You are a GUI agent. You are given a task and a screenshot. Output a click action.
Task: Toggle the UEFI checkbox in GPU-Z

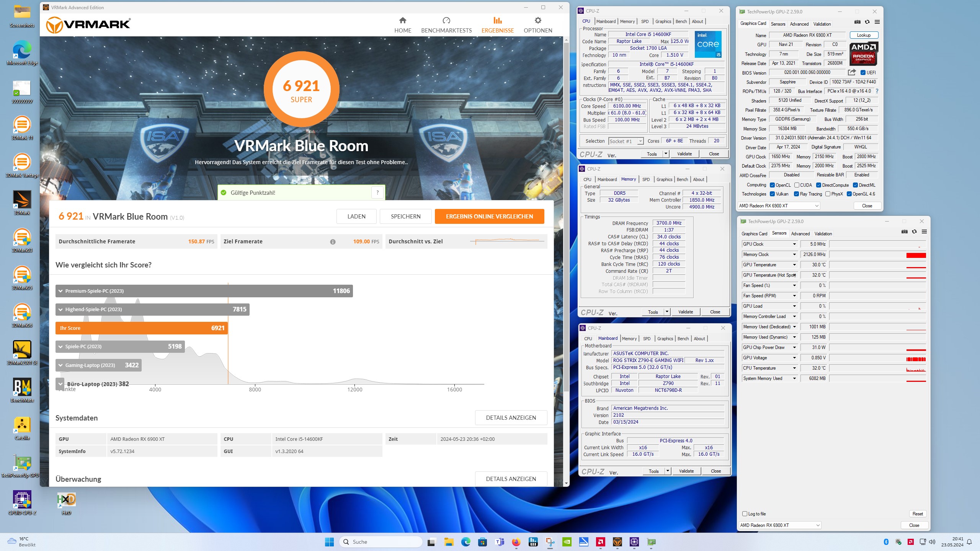863,72
